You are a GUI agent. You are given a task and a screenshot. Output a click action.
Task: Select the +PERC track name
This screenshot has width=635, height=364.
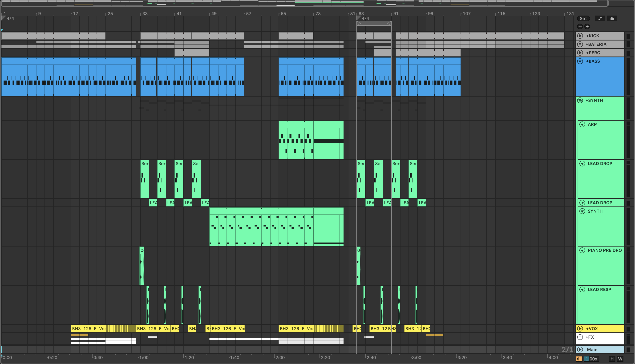593,53
